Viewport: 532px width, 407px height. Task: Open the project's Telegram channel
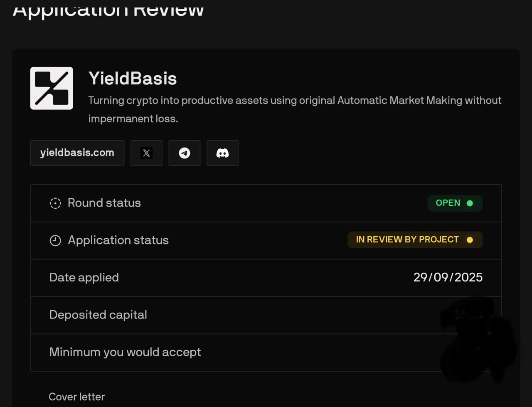185,153
